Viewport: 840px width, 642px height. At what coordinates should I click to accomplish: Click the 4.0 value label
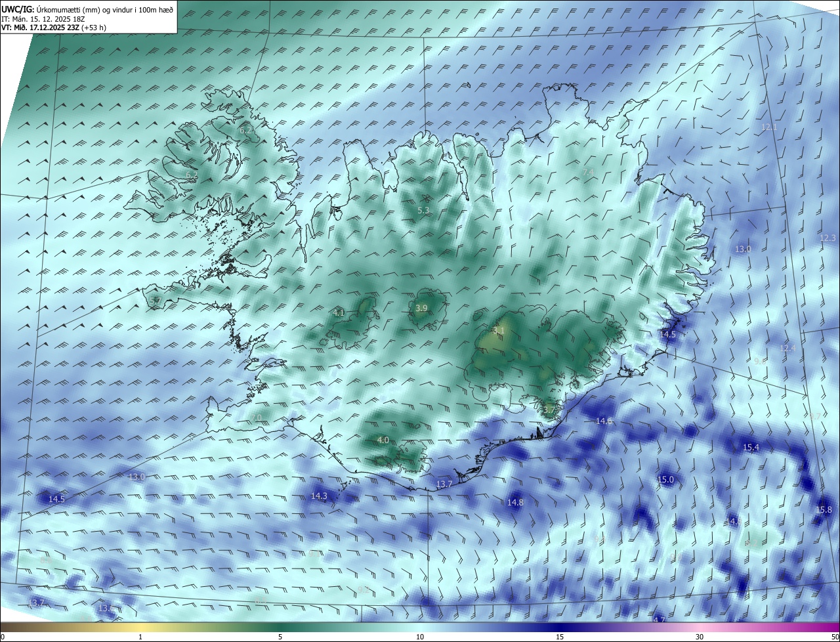[x=383, y=440]
